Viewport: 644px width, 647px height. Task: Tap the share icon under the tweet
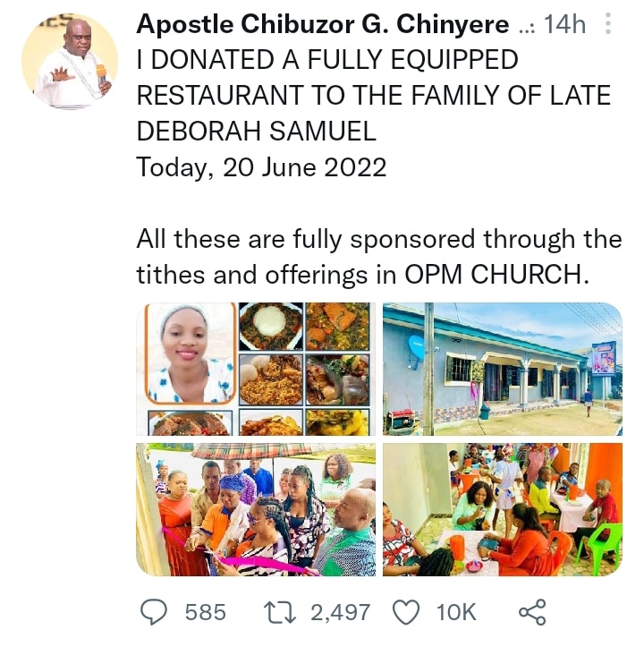[531, 612]
